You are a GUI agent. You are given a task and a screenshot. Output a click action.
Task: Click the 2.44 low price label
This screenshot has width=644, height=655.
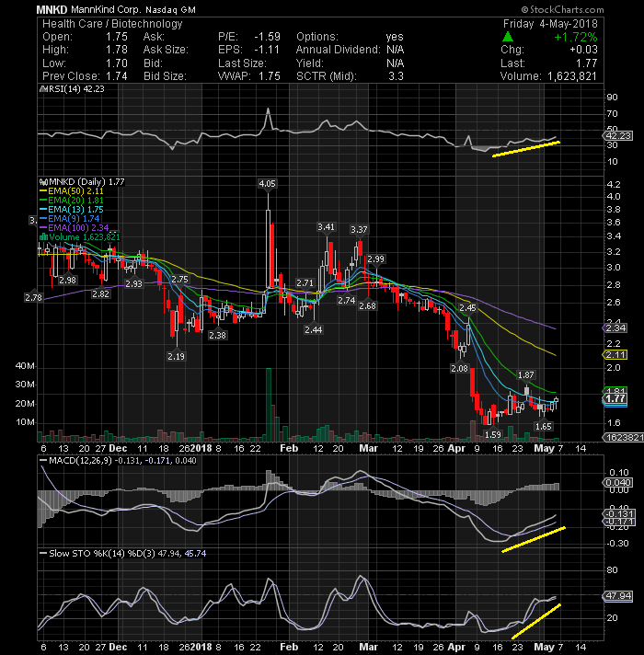point(313,330)
